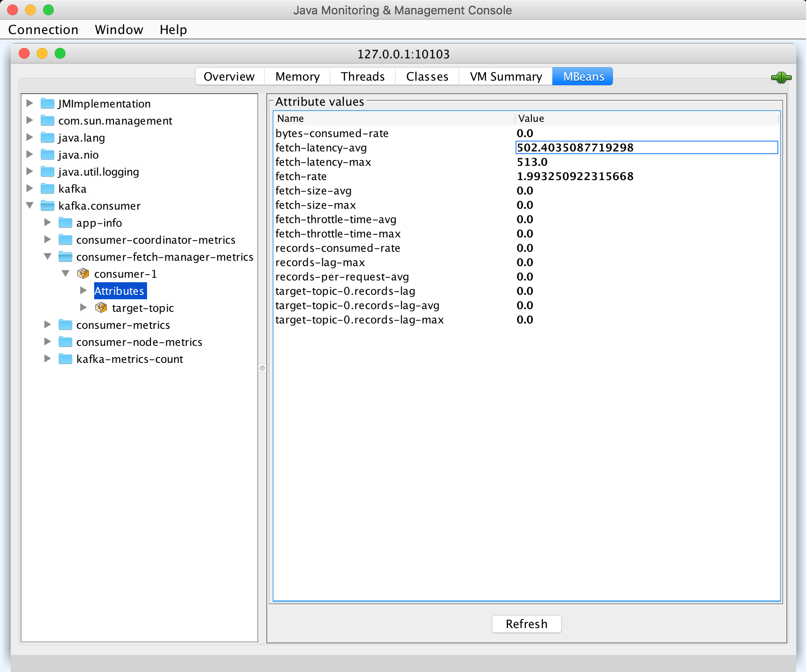The width and height of the screenshot is (807, 672).
Task: Expand the Attributes node arrow
Action: pos(83,290)
